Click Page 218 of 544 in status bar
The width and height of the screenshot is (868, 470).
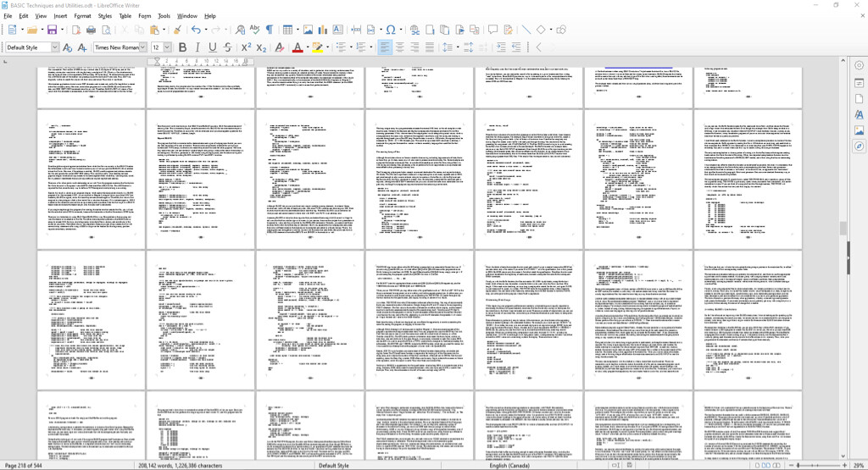[30, 465]
